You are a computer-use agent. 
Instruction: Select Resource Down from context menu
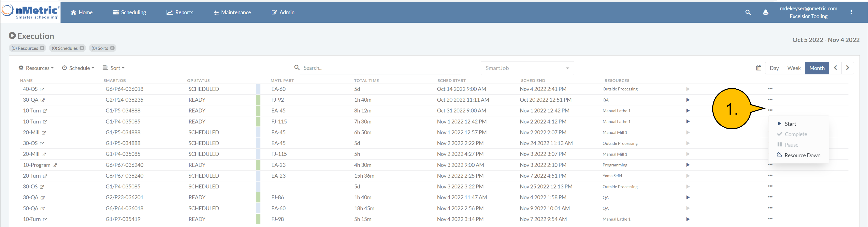[x=802, y=155]
